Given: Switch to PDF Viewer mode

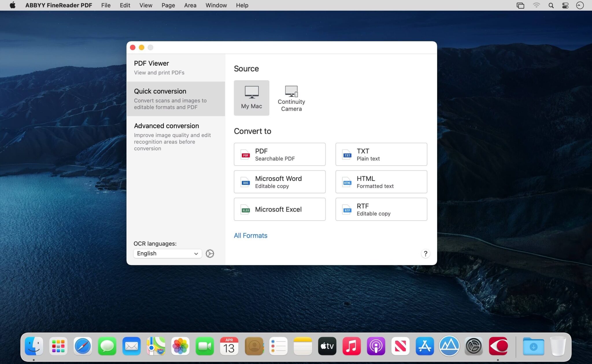Looking at the screenshot, I should tap(176, 67).
